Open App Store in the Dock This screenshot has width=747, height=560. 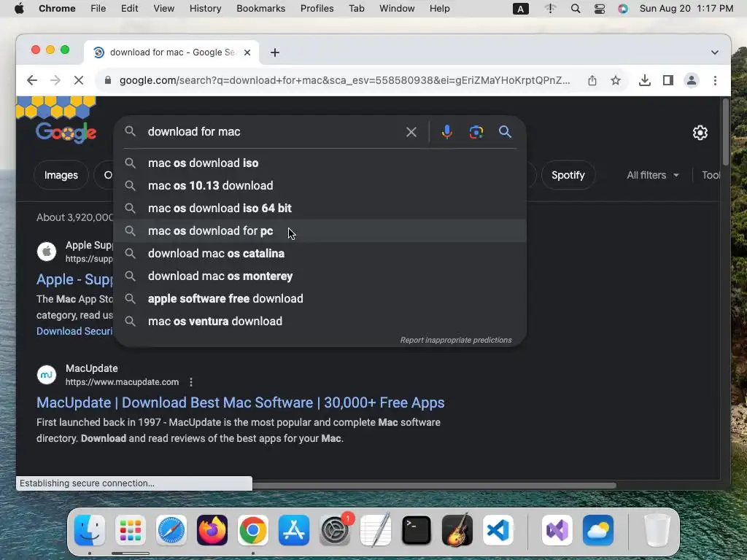tap(294, 530)
